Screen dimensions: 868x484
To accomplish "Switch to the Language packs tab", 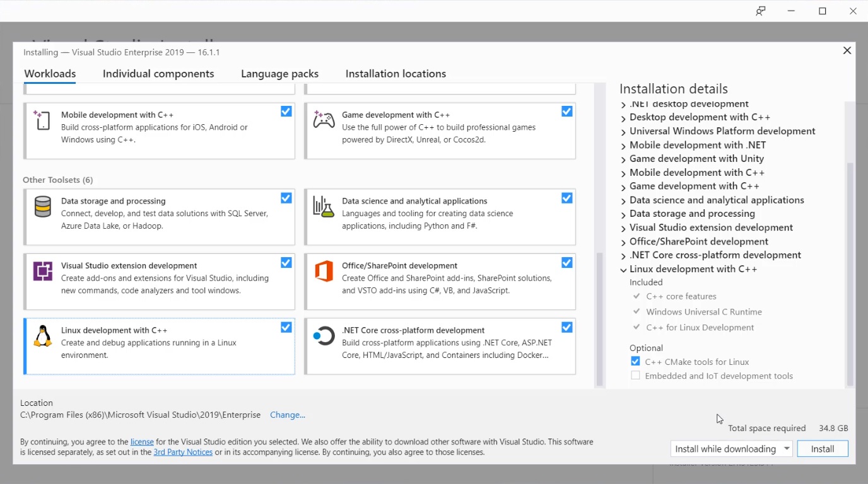I will click(279, 74).
